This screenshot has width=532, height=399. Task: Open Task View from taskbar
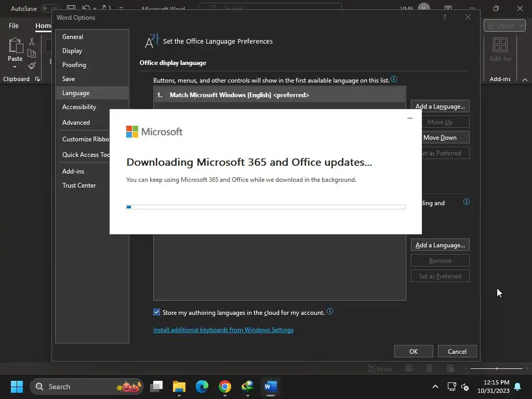(x=156, y=387)
